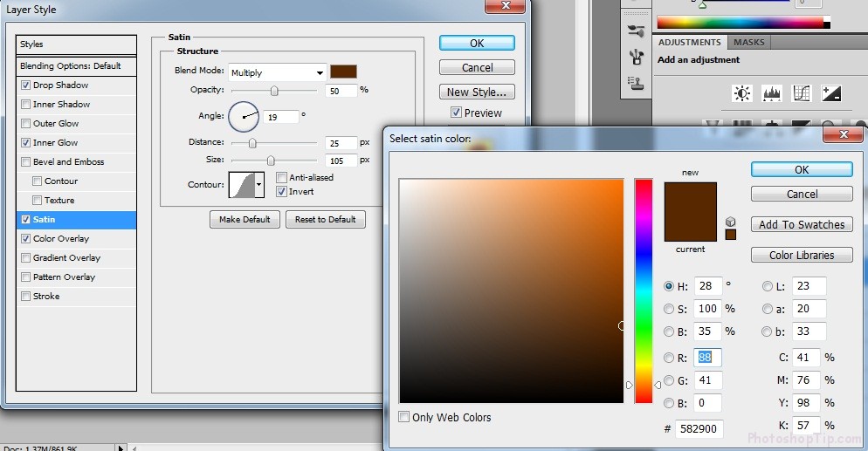Open status bar Doc info arrow menu
Image resolution: width=868 pixels, height=451 pixels.
(x=121, y=448)
